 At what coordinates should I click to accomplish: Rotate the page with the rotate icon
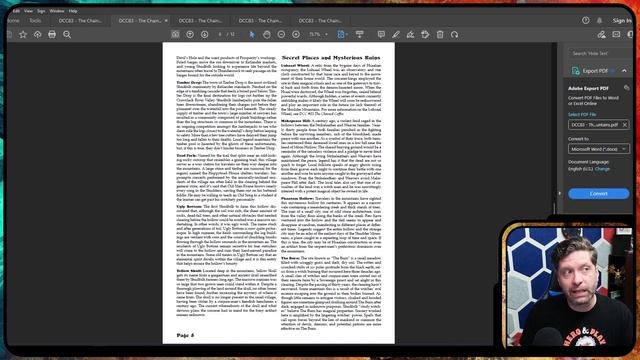click(455, 35)
